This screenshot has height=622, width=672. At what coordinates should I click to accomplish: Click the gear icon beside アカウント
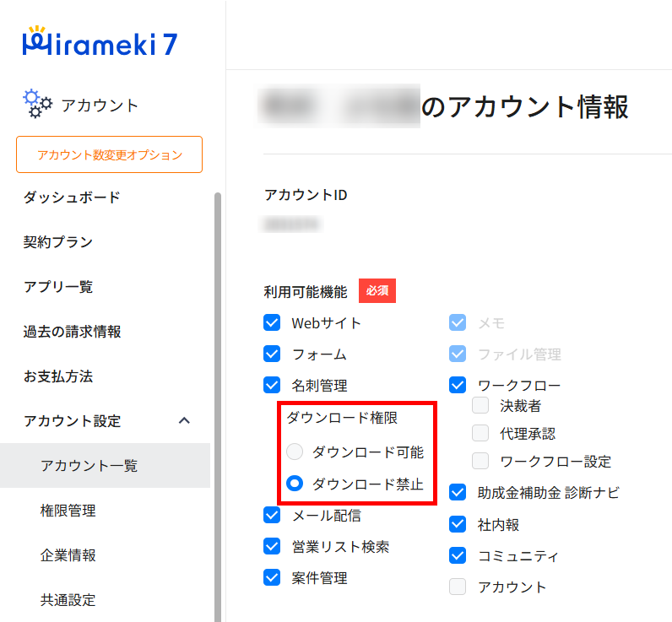pos(37,104)
